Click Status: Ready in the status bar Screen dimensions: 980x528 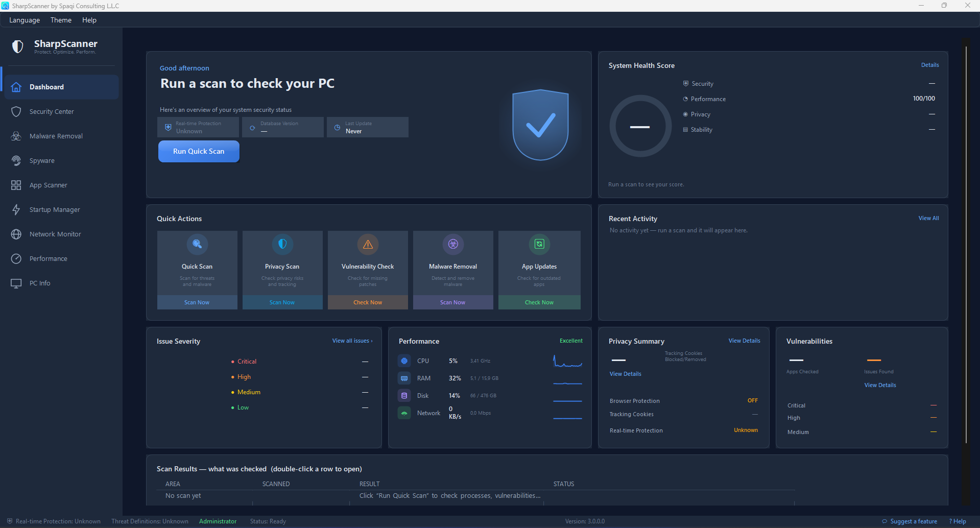pos(268,521)
